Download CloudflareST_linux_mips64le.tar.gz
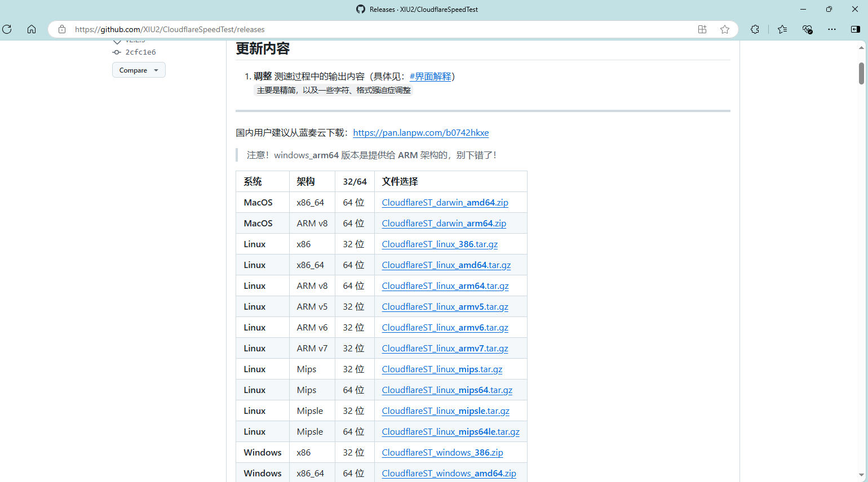Viewport: 868px width, 482px height. click(451, 431)
